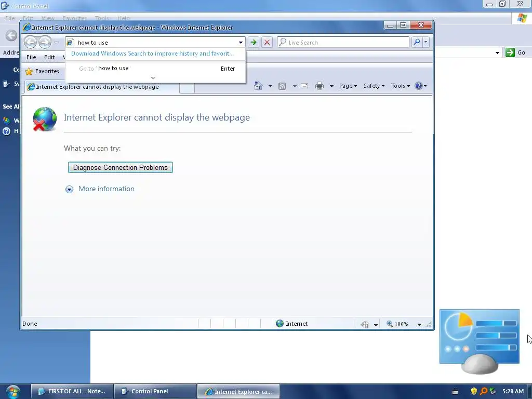Expand More information section arrow
This screenshot has height=399, width=532.
coord(69,189)
